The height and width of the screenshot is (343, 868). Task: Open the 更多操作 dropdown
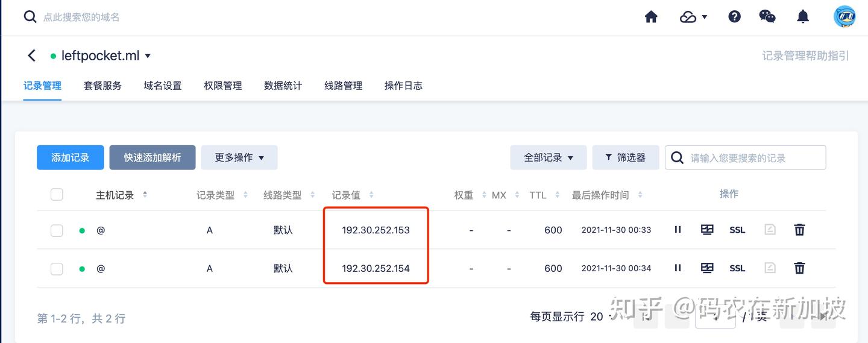pyautogui.click(x=239, y=157)
